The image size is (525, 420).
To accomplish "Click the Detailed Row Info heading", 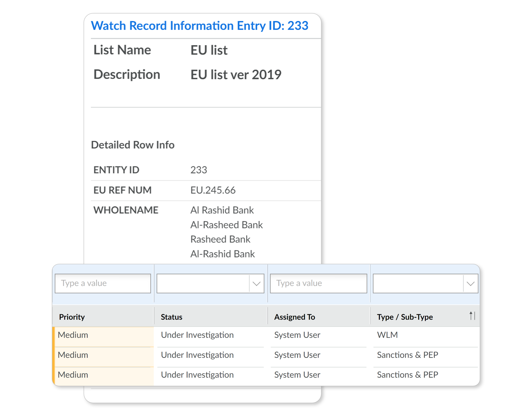I will coord(133,145).
